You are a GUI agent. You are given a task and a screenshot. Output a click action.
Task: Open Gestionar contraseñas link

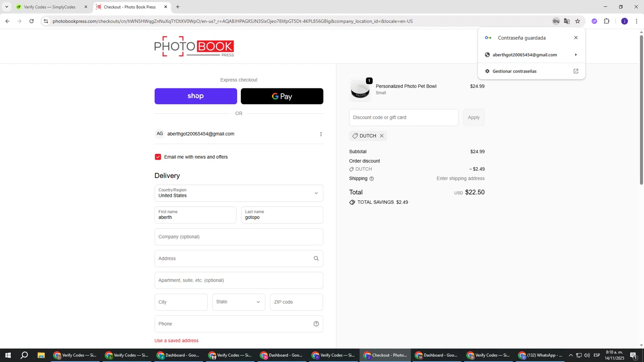[x=532, y=71]
